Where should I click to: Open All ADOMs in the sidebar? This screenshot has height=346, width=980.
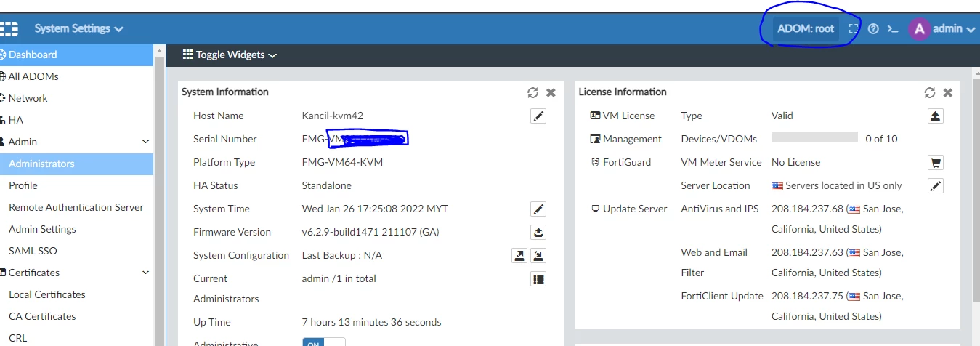(77, 76)
